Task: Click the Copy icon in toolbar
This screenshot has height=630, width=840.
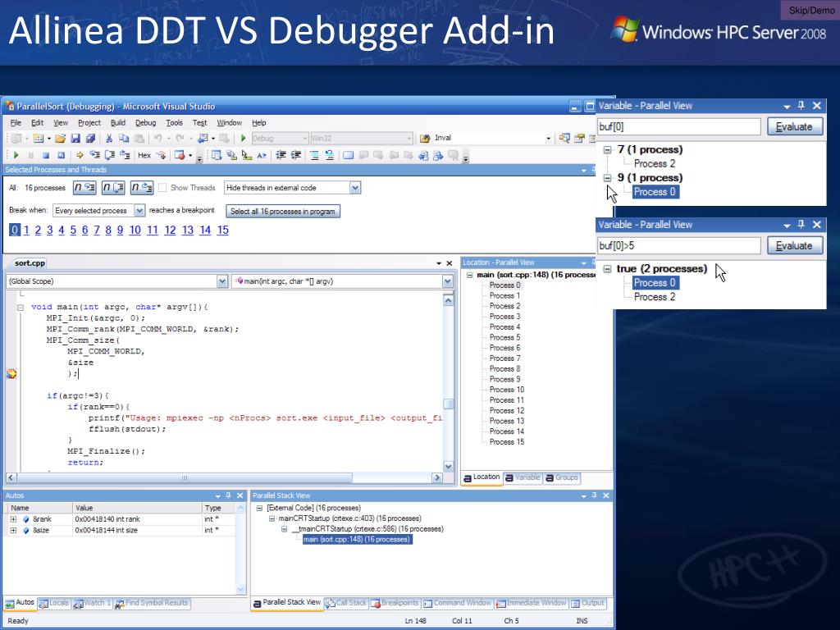Action: [x=124, y=138]
